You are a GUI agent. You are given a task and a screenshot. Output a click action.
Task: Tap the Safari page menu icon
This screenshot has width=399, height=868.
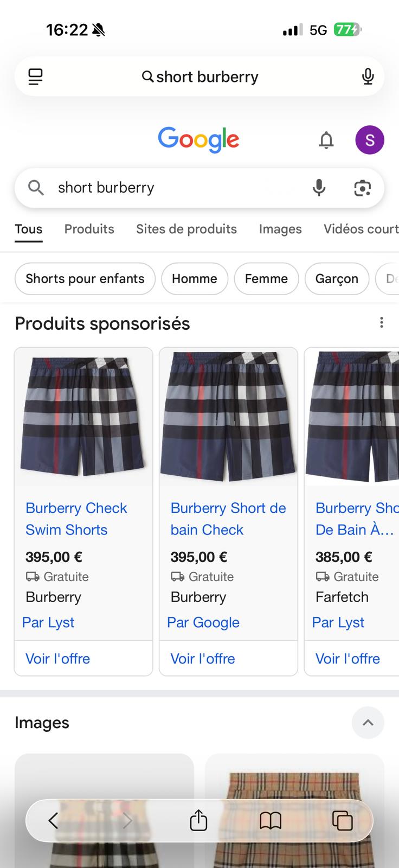(35, 76)
